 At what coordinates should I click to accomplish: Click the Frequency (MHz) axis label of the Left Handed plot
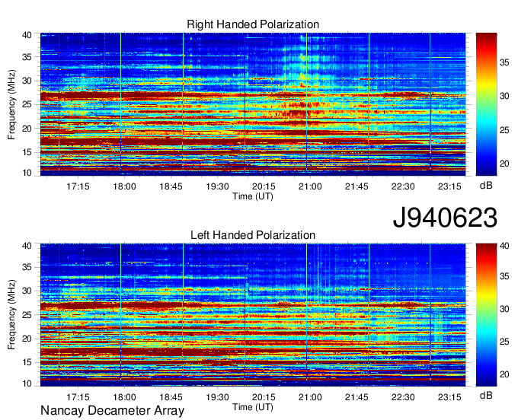click(11, 315)
